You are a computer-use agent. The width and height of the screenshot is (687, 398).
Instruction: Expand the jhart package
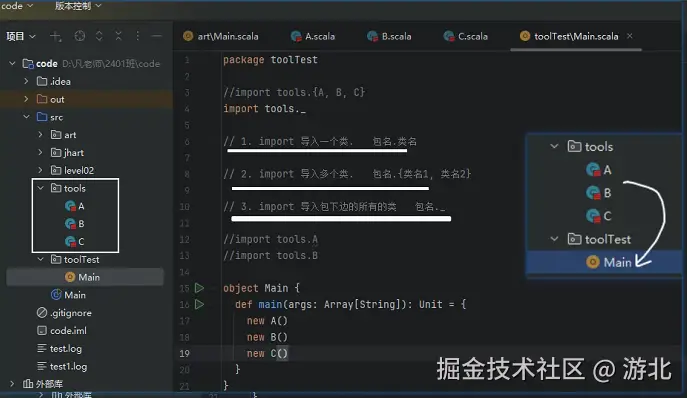40,153
